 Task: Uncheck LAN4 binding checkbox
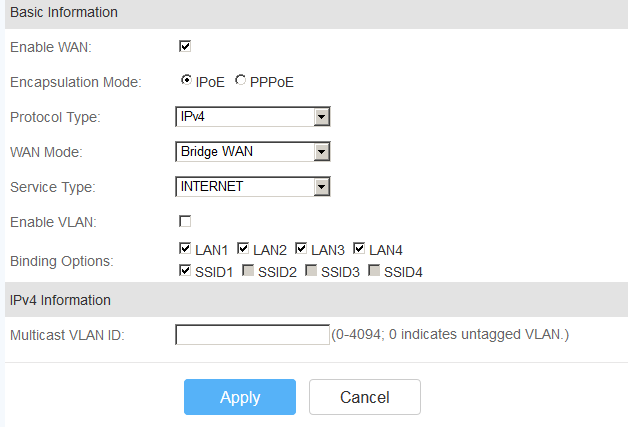coord(359,248)
